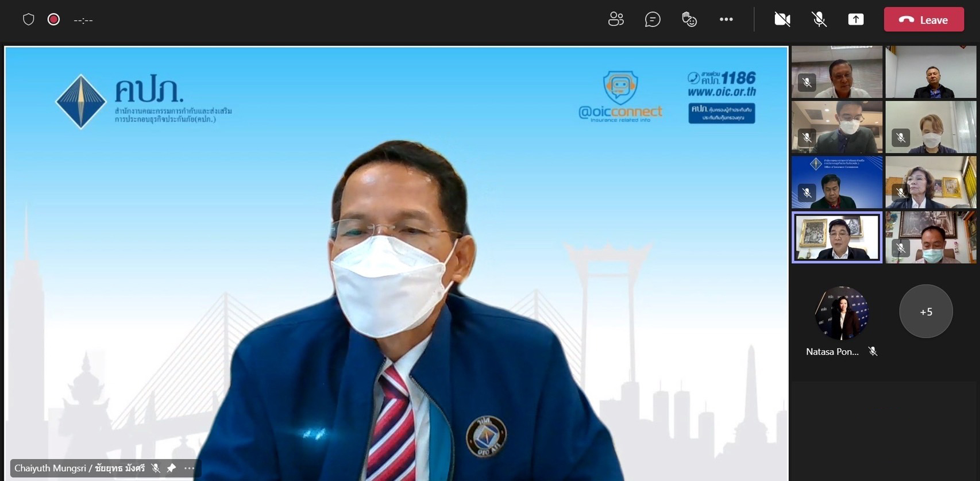980x481 pixels.
Task: Select the highlighted active speaker thumbnail
Action: [x=837, y=237]
